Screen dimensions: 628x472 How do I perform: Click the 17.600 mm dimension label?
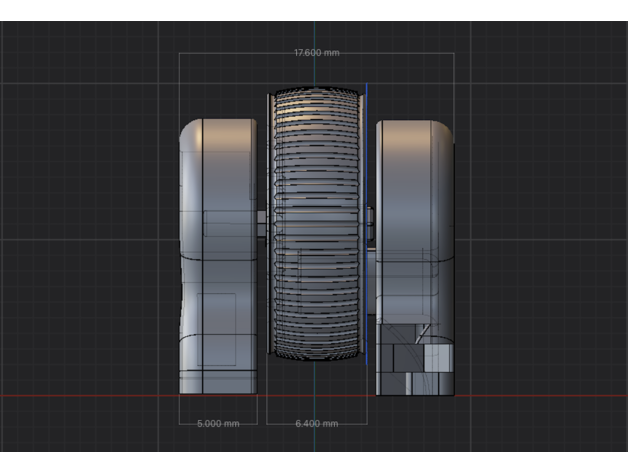tap(315, 52)
